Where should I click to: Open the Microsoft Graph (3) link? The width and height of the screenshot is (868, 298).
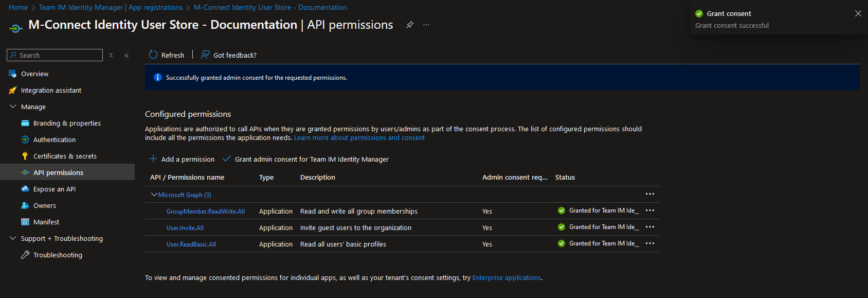(x=185, y=195)
